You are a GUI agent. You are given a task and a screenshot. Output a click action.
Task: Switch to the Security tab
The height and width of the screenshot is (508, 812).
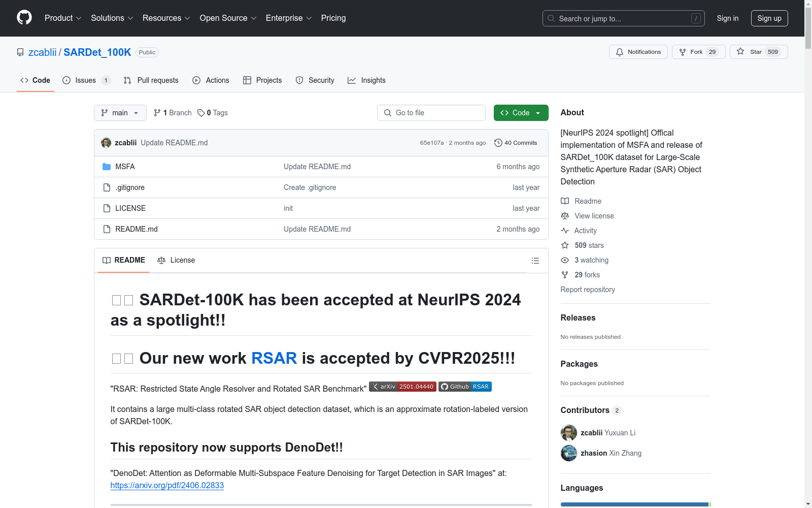(x=315, y=80)
